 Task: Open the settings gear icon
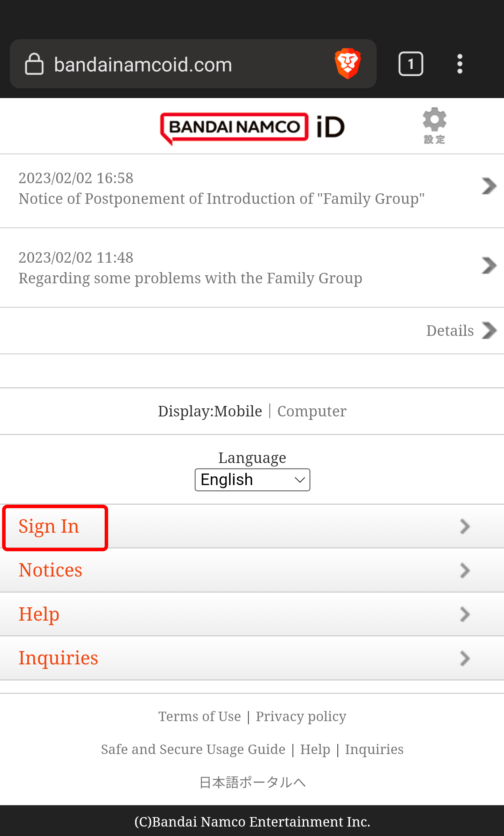(434, 126)
